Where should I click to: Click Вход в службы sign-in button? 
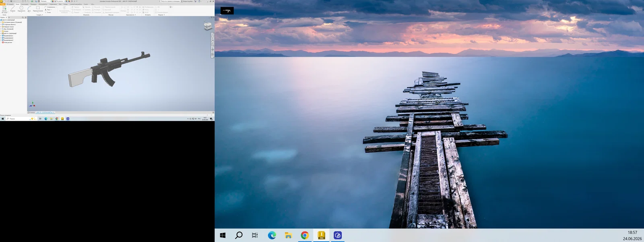pos(188,1)
